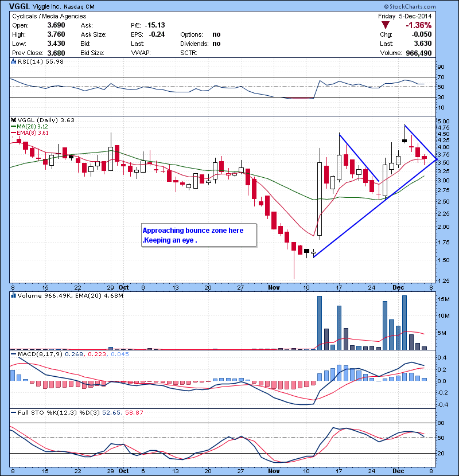Click the tallest volume bar on Dec 2
This screenshot has height=476, width=459.
(x=404, y=323)
